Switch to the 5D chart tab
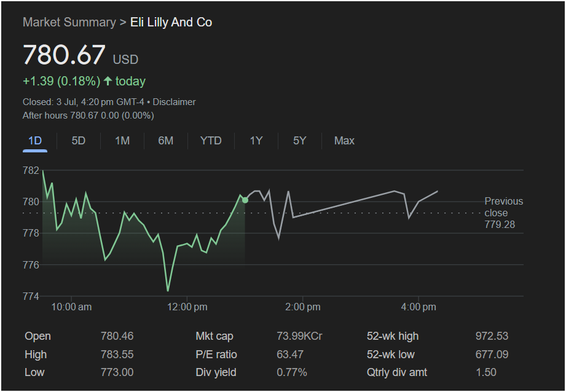 [78, 141]
